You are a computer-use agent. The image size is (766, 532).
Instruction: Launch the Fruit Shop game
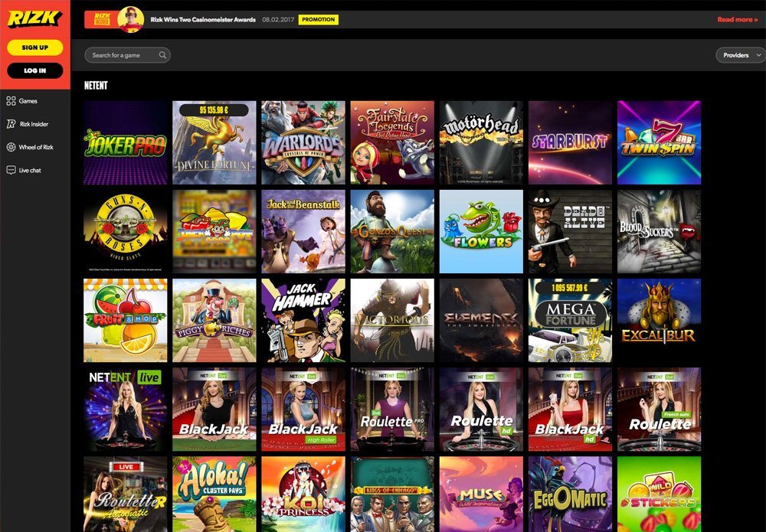(125, 320)
